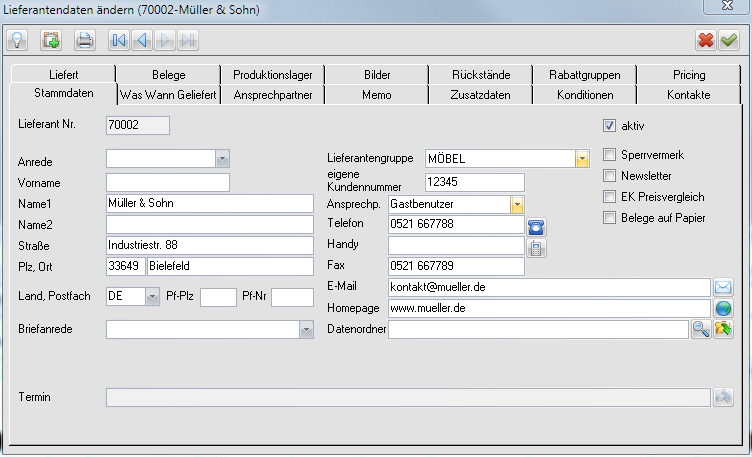
Task: Click the mobile phone icon beside Handy
Action: pos(536,248)
